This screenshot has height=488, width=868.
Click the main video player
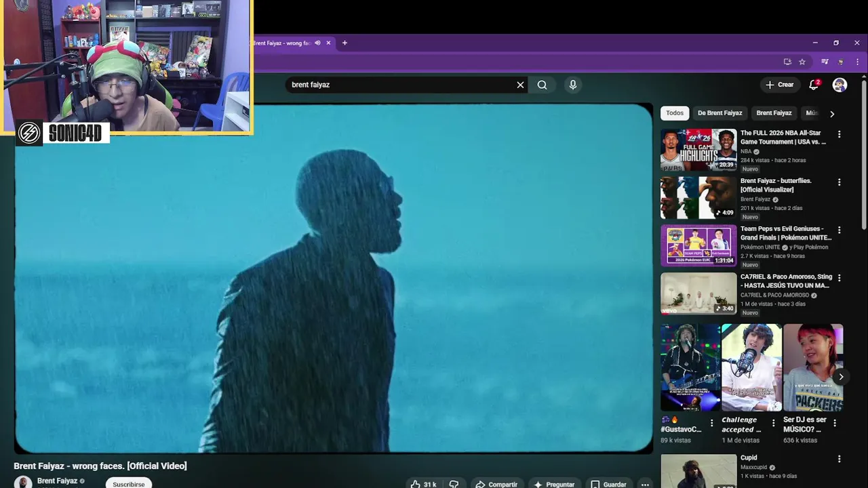pyautogui.click(x=333, y=278)
